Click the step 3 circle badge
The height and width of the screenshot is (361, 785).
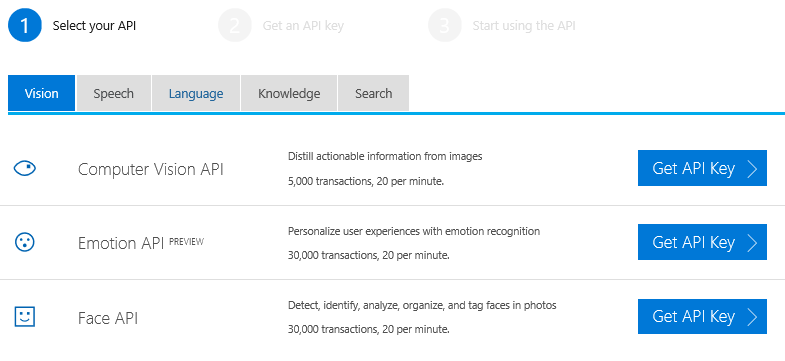(445, 26)
